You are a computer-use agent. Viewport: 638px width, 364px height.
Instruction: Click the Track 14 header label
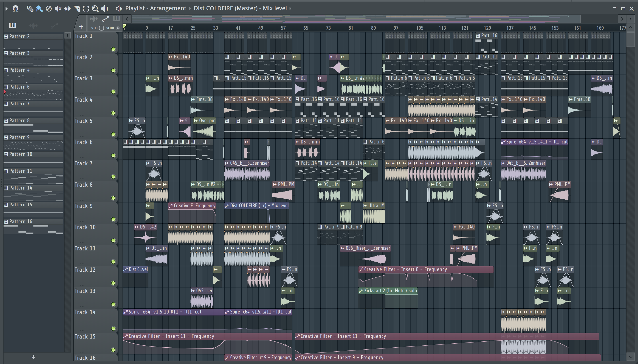click(85, 312)
